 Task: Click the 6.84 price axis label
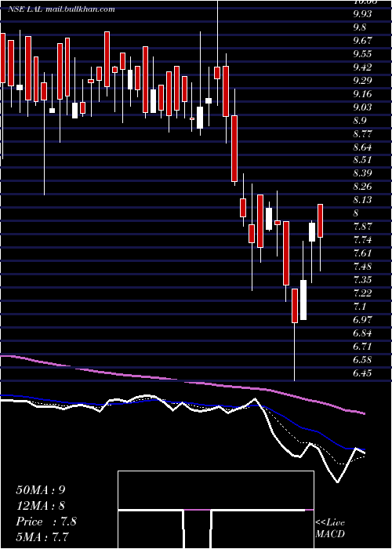pos(362,333)
